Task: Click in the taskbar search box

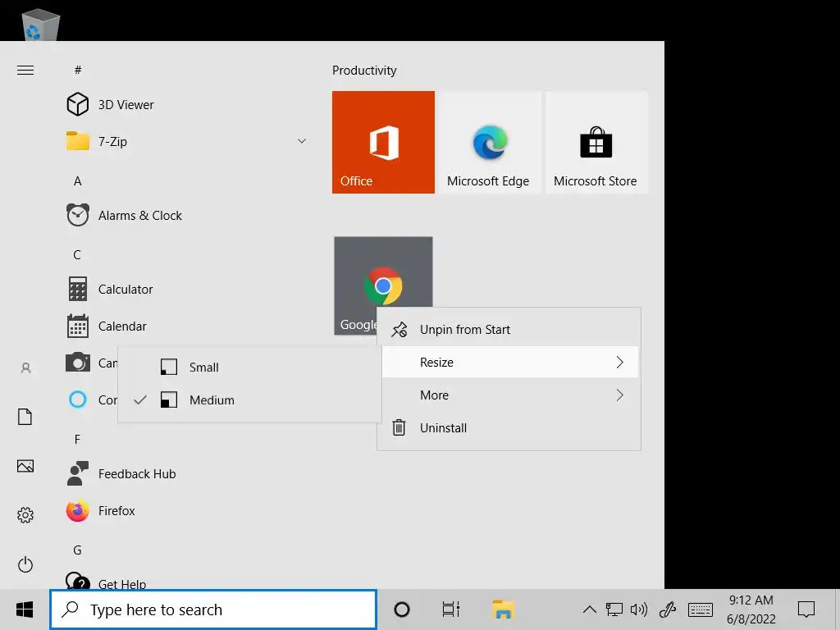Action: point(213,609)
